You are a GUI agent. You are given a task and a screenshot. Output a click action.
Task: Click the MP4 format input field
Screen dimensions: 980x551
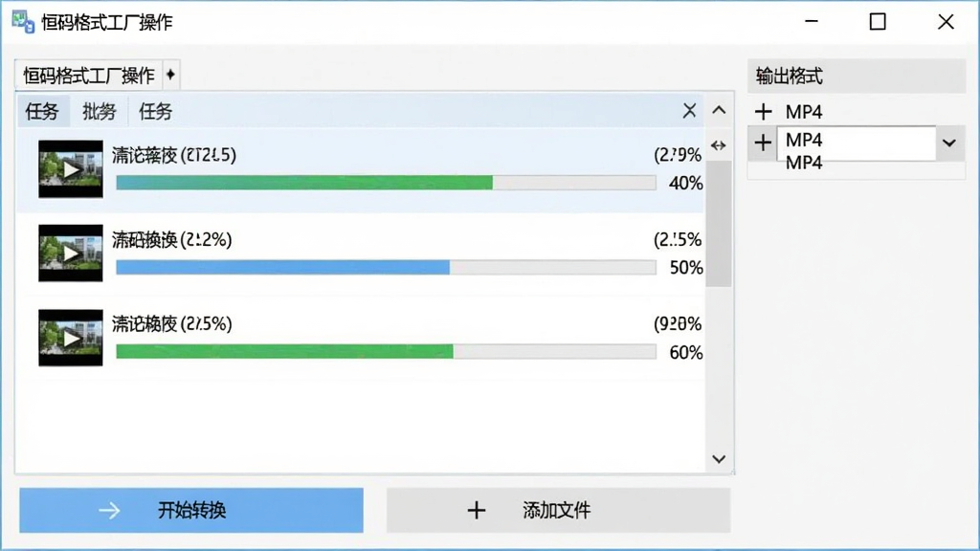click(857, 143)
